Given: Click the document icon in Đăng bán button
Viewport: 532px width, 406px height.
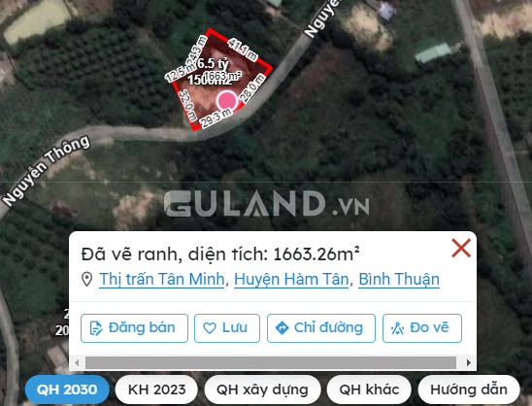Looking at the screenshot, I should [x=96, y=328].
